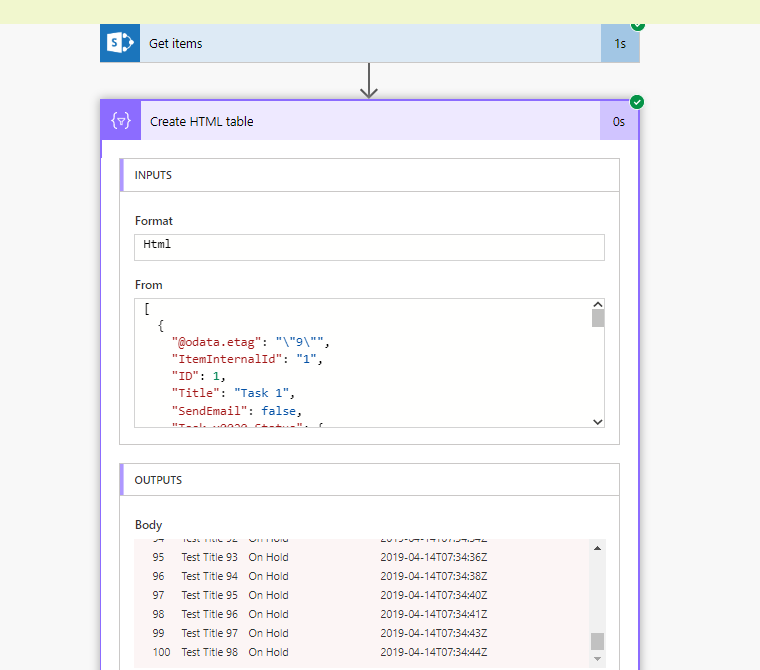760x670 pixels.
Task: Select the INPUTS section header
Action: coord(369,175)
